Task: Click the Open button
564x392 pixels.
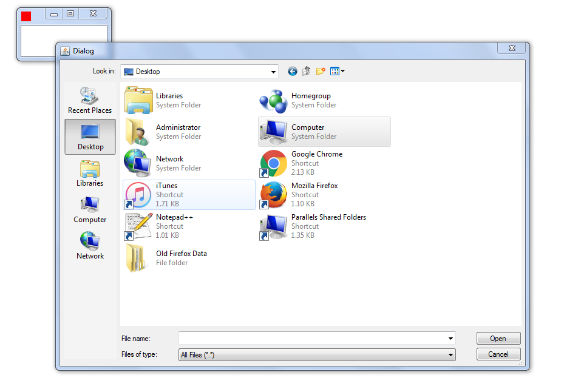Action: pos(498,339)
